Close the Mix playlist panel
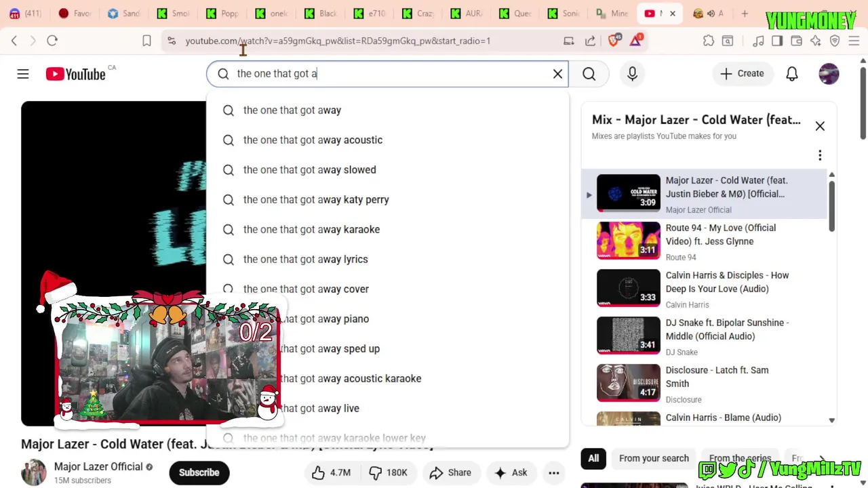868x488 pixels. [820, 126]
